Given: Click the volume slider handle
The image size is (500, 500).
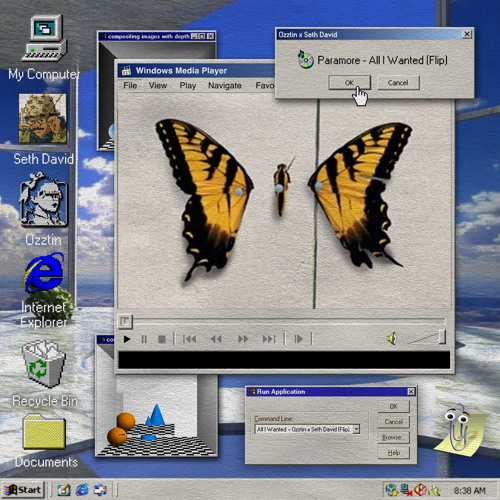Looking at the screenshot, I should (442, 337).
